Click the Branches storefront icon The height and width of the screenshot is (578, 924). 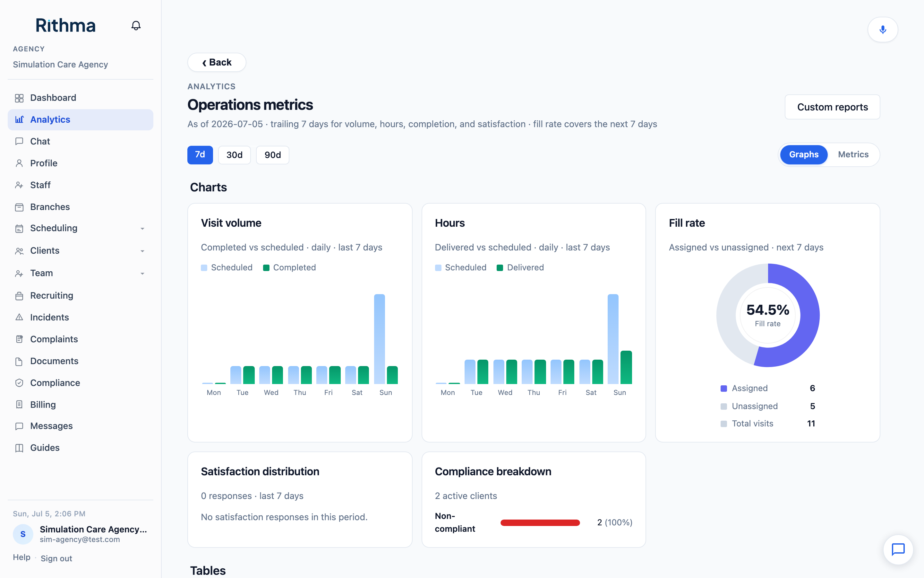[x=19, y=207]
